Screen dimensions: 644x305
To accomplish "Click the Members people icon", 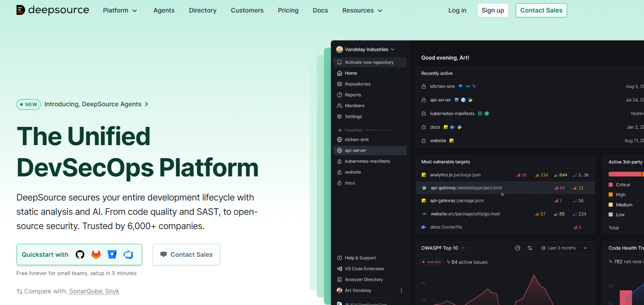I will point(340,106).
